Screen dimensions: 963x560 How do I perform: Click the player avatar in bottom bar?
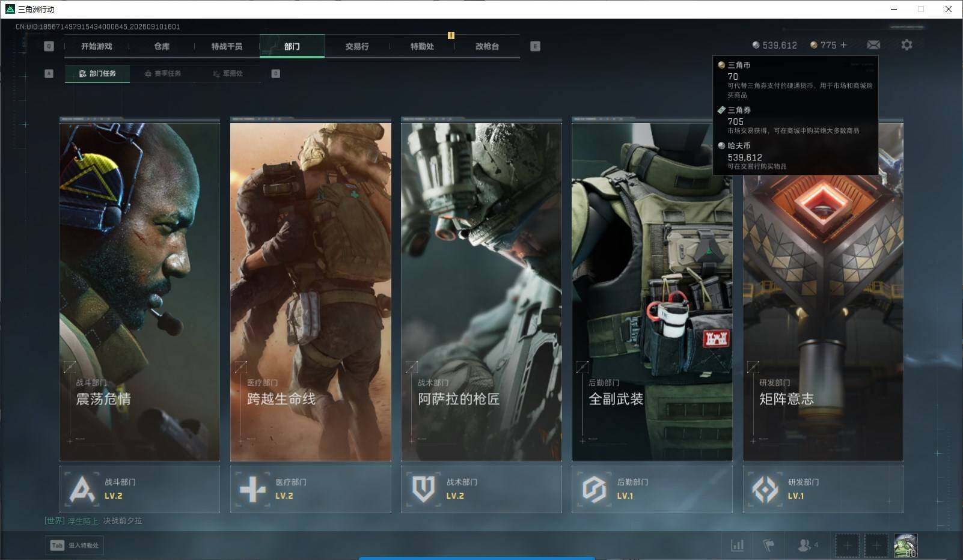905,546
